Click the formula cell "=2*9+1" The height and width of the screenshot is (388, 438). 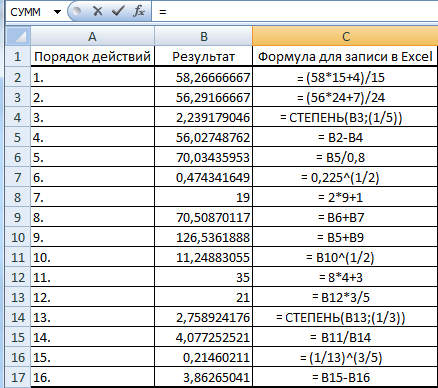[x=345, y=197]
